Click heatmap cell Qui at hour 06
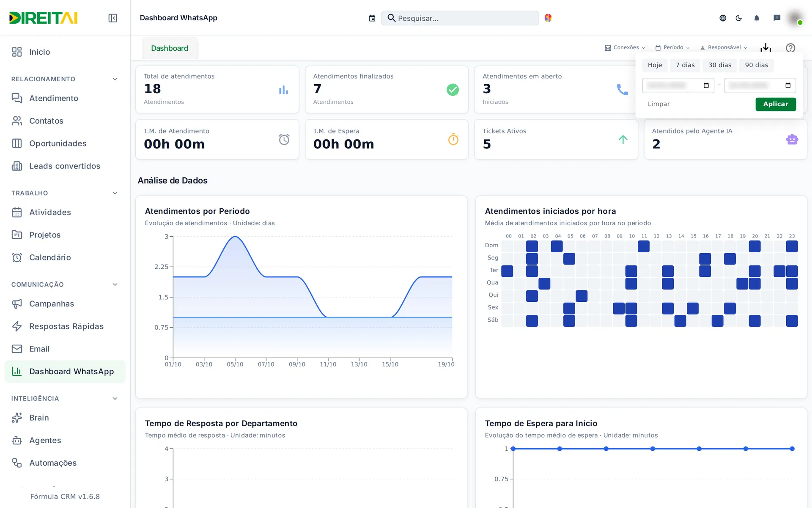The height and width of the screenshot is (508, 812). [582, 295]
